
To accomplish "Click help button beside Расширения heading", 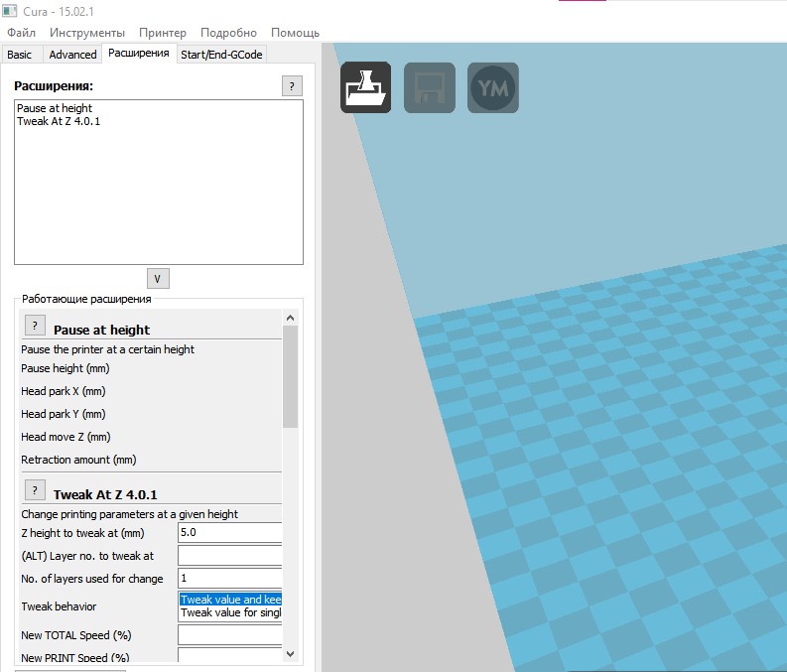I will point(292,86).
